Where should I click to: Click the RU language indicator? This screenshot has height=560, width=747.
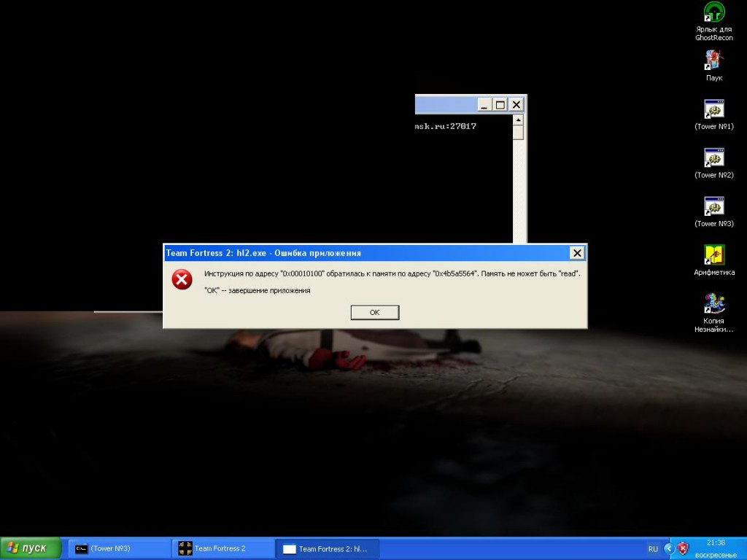point(653,548)
